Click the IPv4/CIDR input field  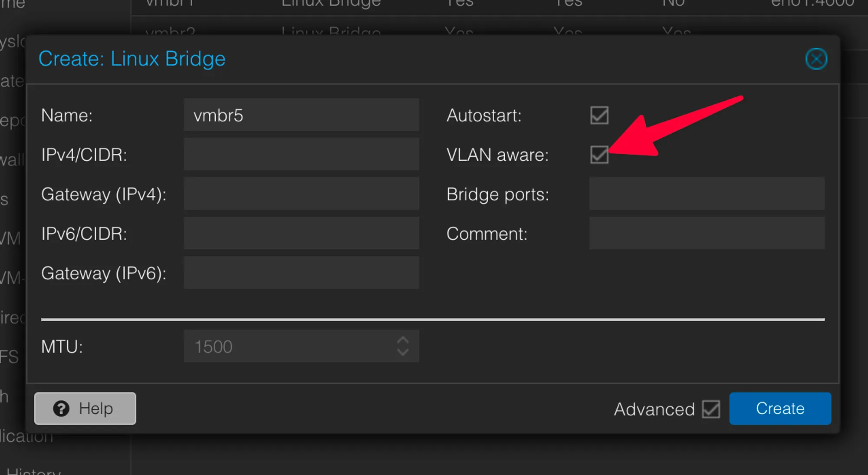point(301,154)
